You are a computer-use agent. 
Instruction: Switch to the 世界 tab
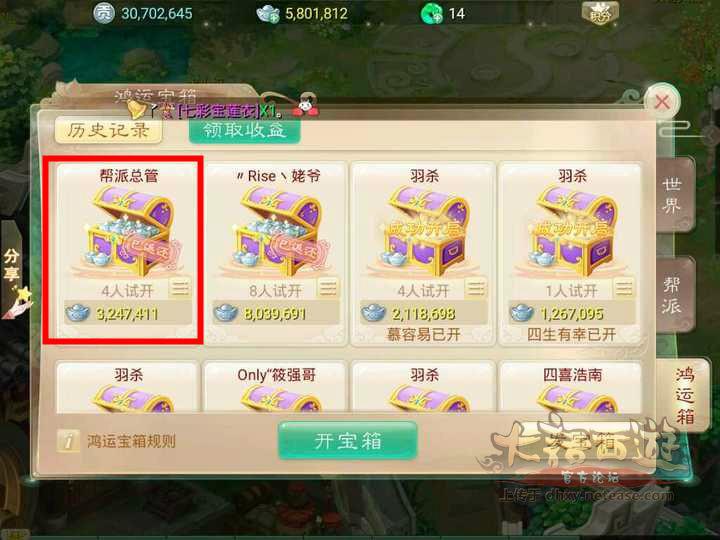pos(673,195)
